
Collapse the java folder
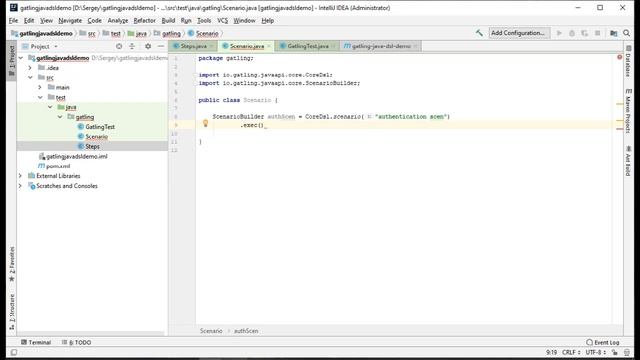[x=50, y=107]
